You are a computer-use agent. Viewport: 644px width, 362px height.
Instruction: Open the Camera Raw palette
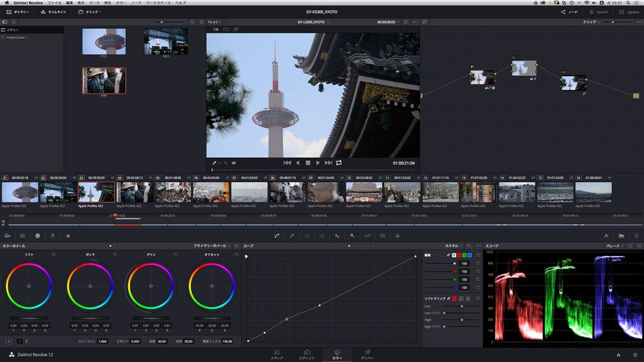click(x=8, y=236)
